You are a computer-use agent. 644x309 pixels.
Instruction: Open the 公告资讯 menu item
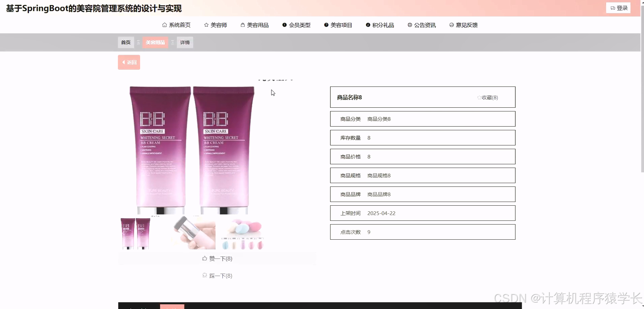[422, 25]
